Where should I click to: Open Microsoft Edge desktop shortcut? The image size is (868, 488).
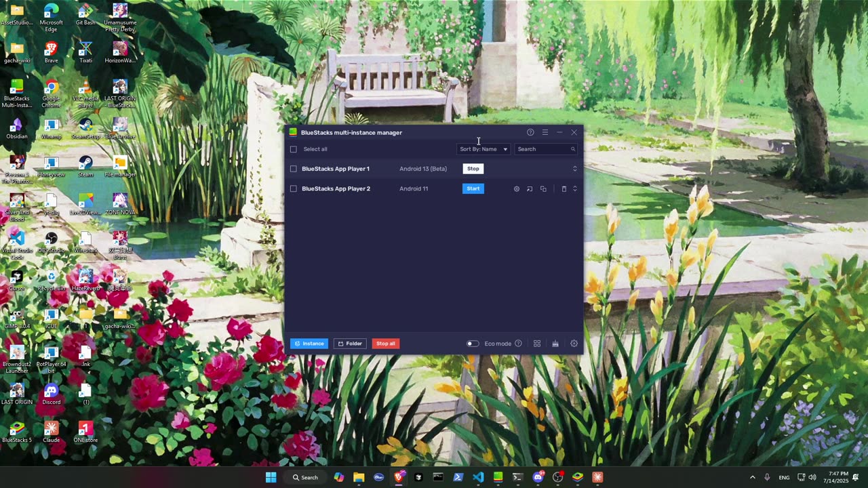(52, 18)
